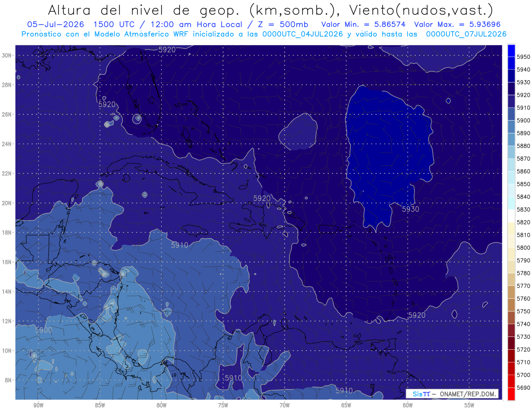The width and height of the screenshot is (532, 411).
Task: Click 'Valor Max. = 5.93696' text
Action: [x=458, y=24]
